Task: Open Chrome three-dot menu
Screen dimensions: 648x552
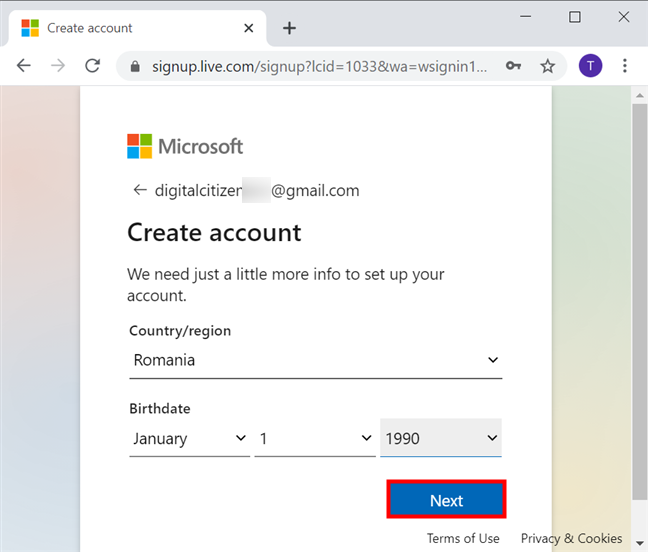Action: 625,66
